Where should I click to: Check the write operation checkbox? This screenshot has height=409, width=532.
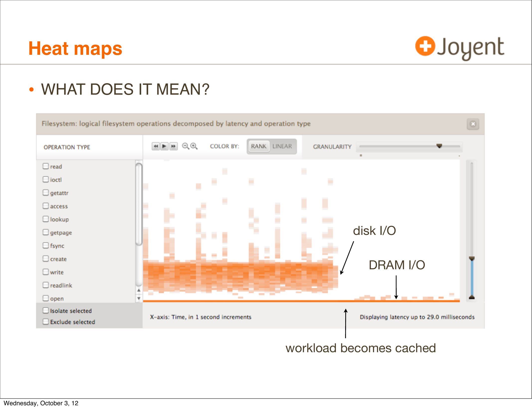[x=46, y=272]
